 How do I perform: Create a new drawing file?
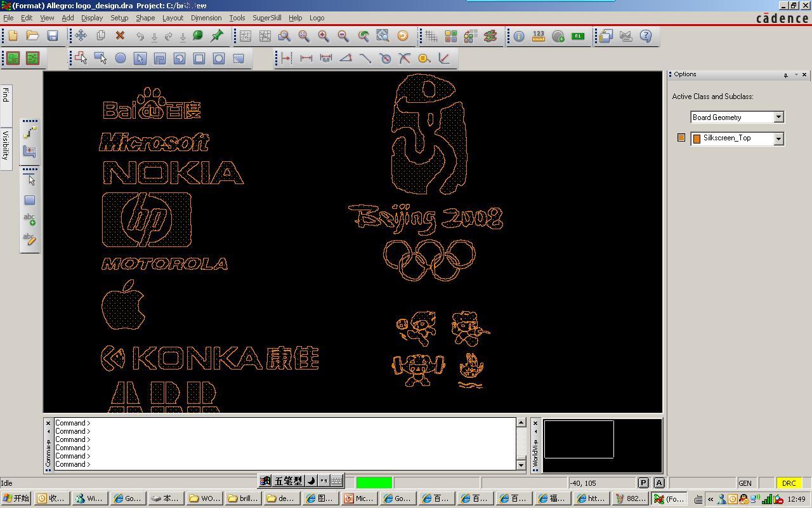(13, 36)
